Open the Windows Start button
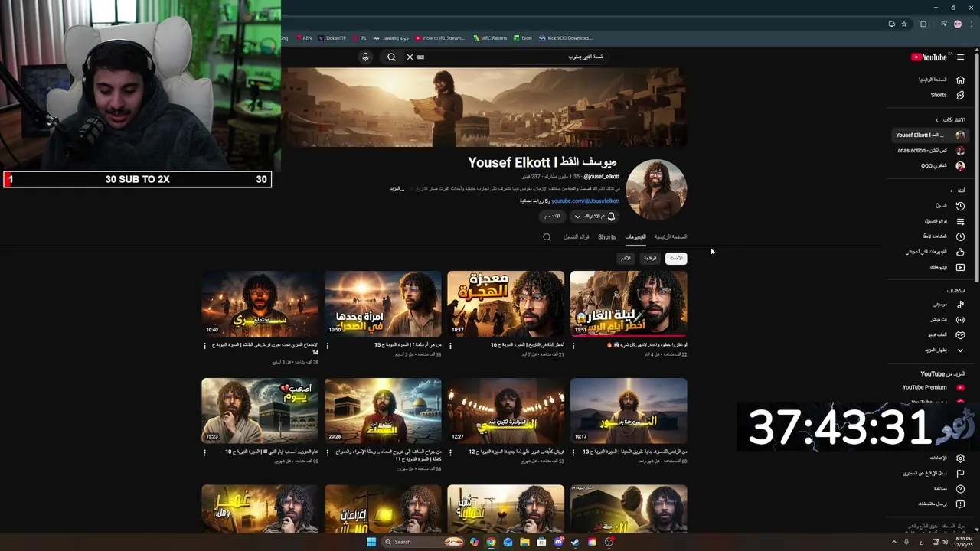The height and width of the screenshot is (551, 980). click(x=371, y=542)
